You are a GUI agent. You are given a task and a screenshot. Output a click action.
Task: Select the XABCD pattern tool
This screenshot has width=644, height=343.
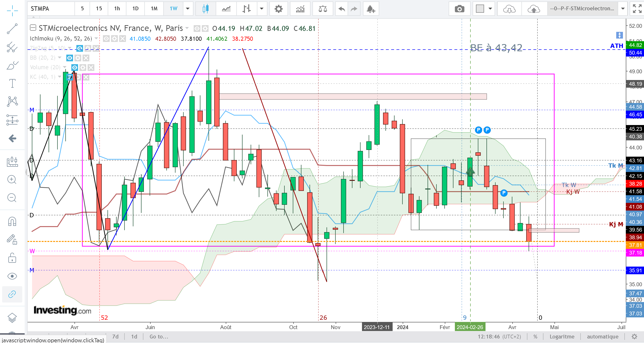coord(12,101)
